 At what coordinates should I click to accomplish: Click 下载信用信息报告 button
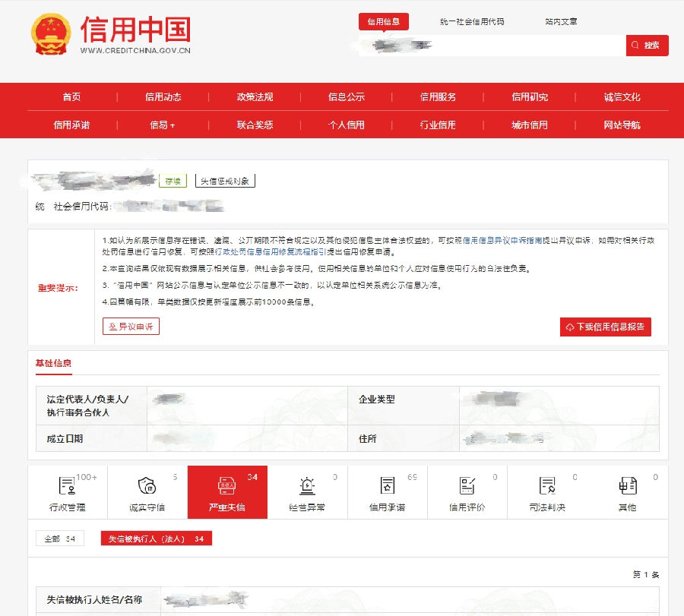(606, 327)
